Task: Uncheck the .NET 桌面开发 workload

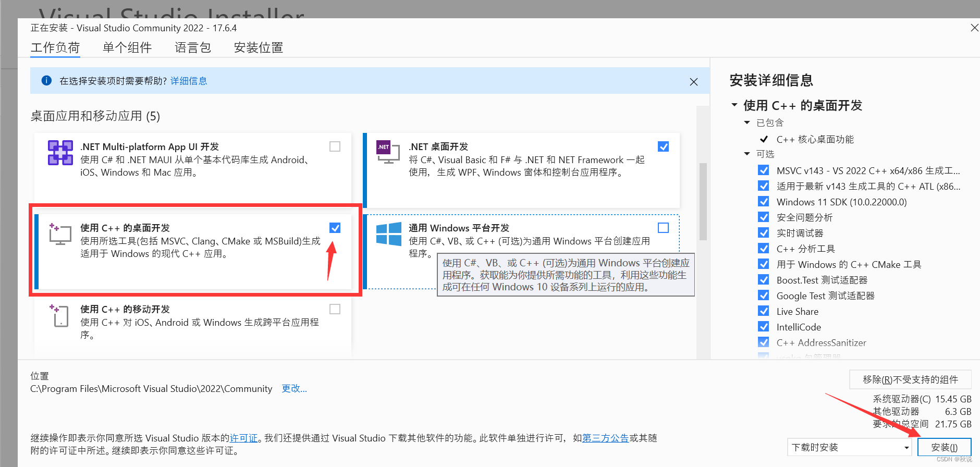Action: coord(664,146)
